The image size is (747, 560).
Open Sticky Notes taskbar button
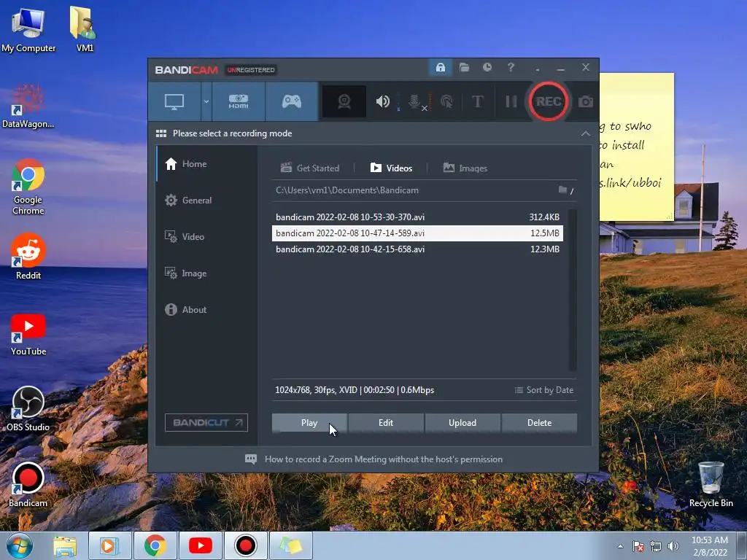[290, 545]
